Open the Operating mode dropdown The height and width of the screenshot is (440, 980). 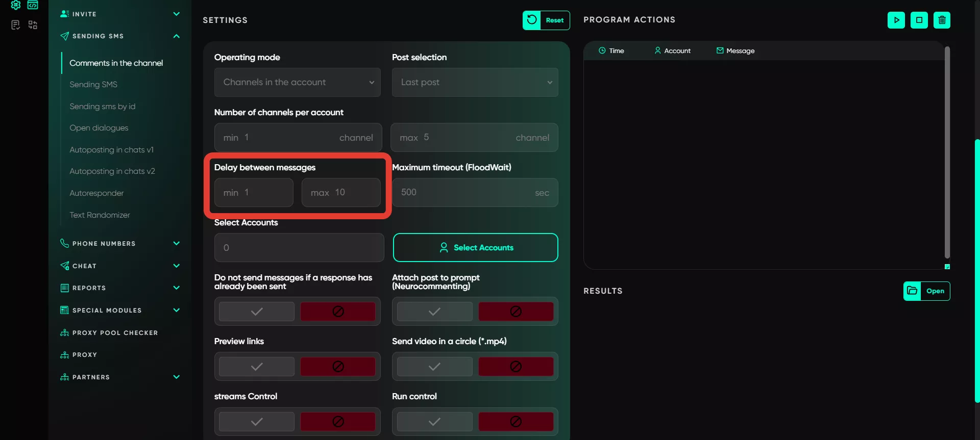298,83
